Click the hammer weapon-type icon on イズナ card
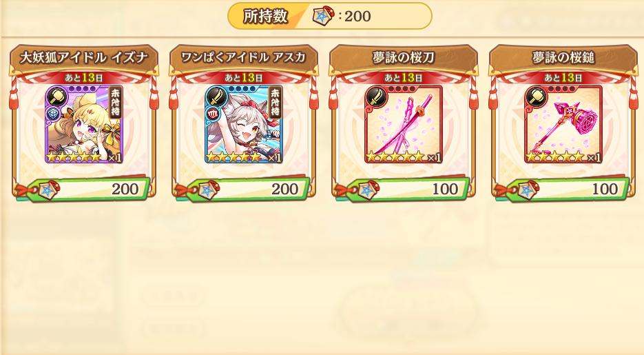 [55, 97]
